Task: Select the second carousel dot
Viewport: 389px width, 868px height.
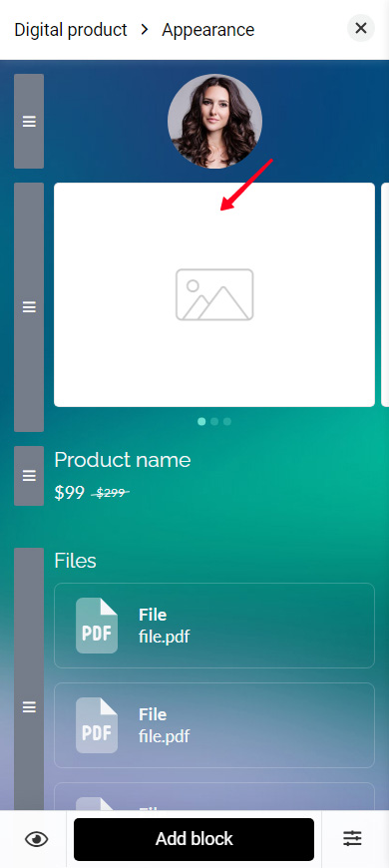Action: point(214,422)
